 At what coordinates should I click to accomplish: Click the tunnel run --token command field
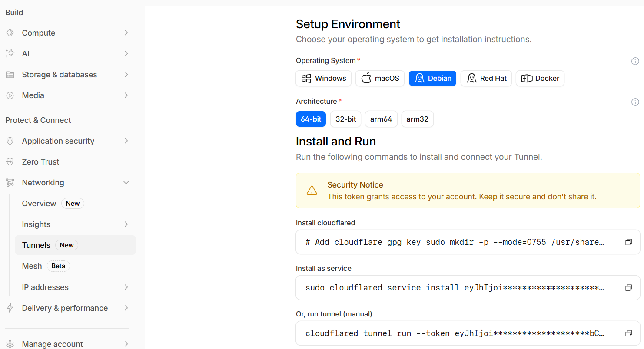[x=456, y=333]
